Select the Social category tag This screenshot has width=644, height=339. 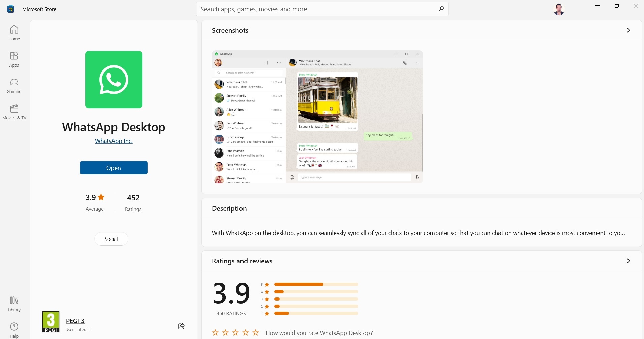(x=111, y=239)
